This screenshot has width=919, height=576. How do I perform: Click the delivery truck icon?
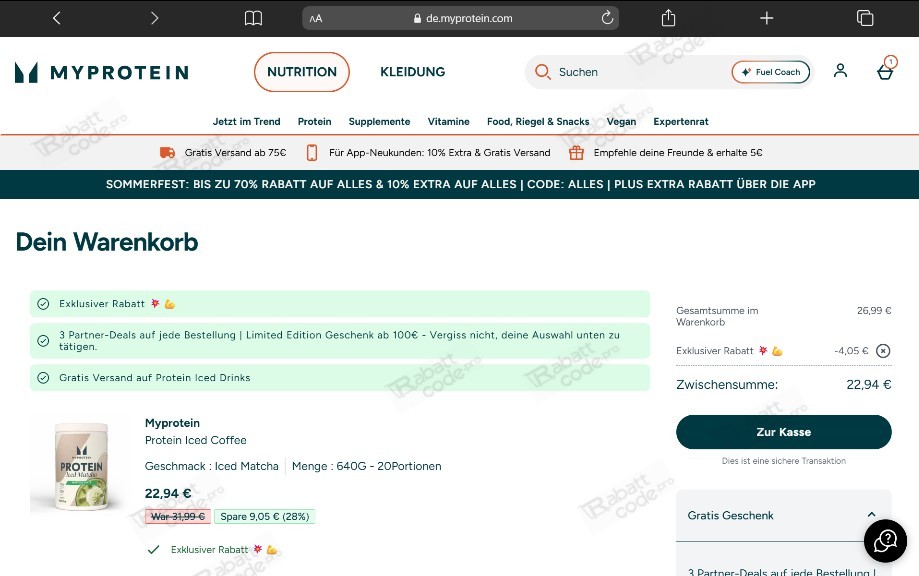click(x=167, y=152)
